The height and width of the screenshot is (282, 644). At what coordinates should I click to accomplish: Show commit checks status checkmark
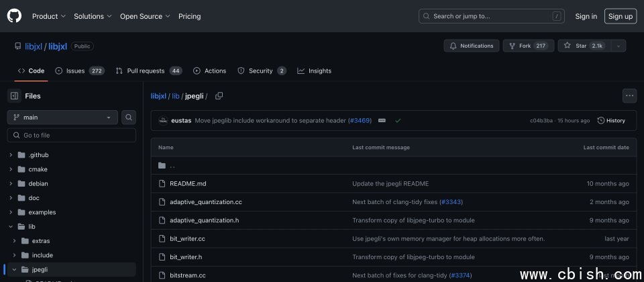[x=398, y=120]
